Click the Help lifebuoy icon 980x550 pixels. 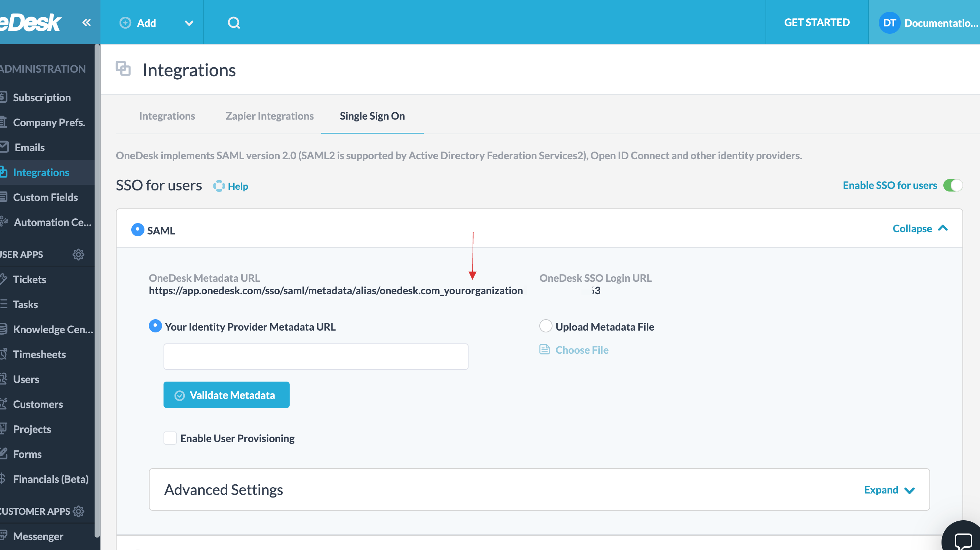219,186
